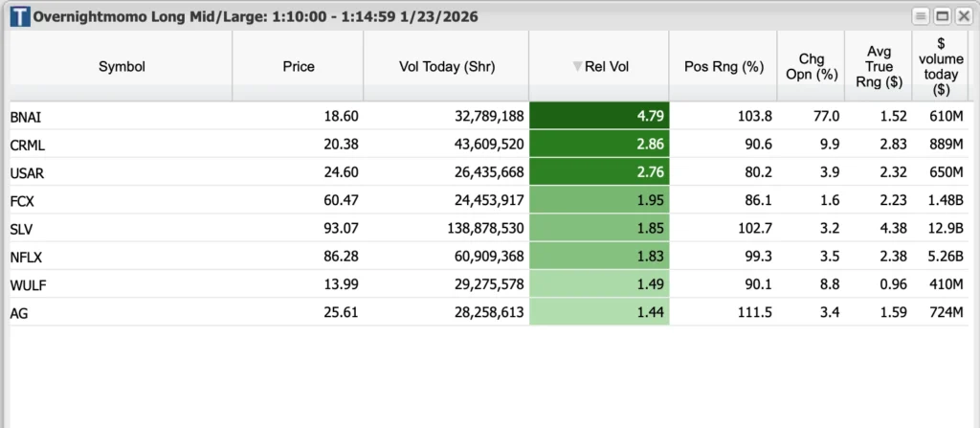Close the Overnightmomo scan window
The height and width of the screenshot is (428, 980).
[x=962, y=16]
